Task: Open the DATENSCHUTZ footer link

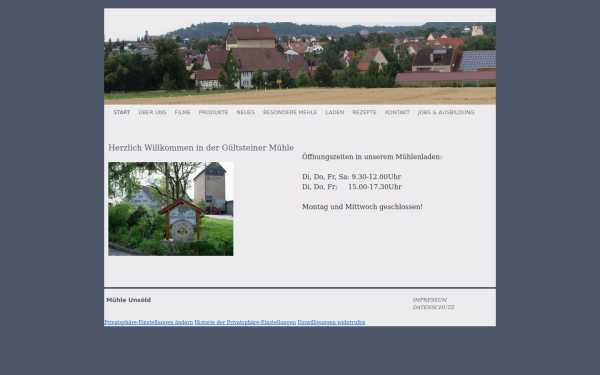Action: click(x=434, y=308)
